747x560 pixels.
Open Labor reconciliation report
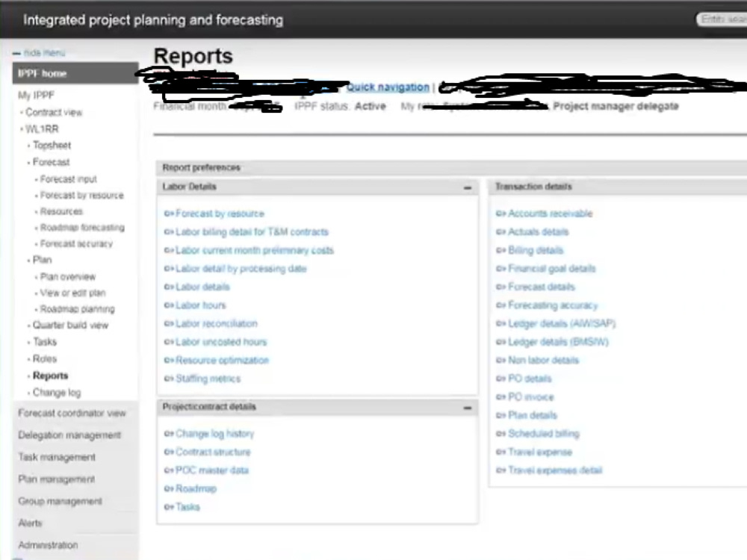click(217, 323)
